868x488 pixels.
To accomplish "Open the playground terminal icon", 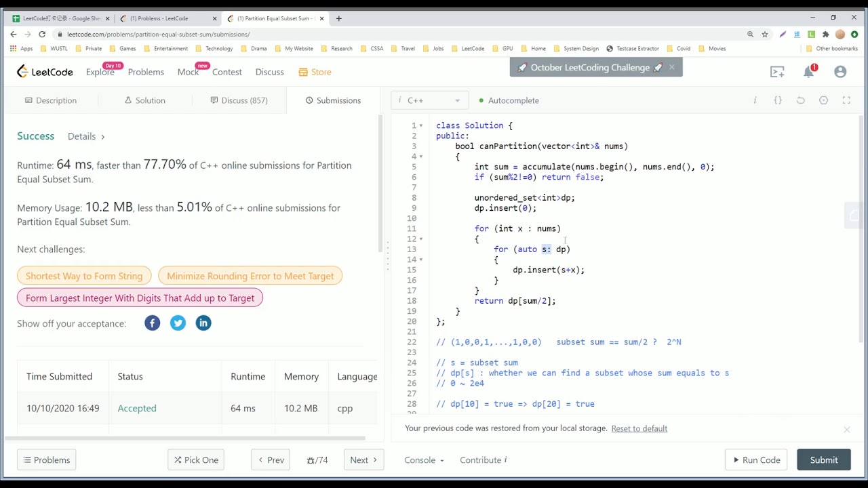I will pyautogui.click(x=777, y=72).
